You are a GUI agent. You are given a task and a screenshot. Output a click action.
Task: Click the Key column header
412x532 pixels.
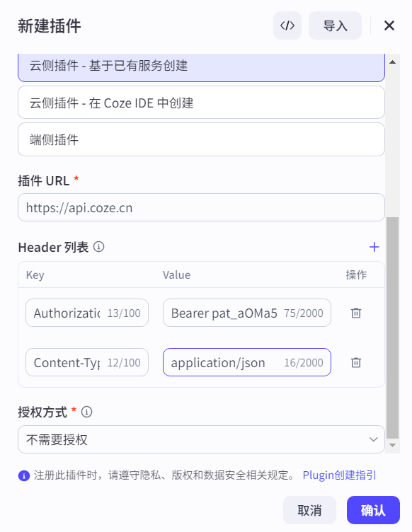coord(35,274)
